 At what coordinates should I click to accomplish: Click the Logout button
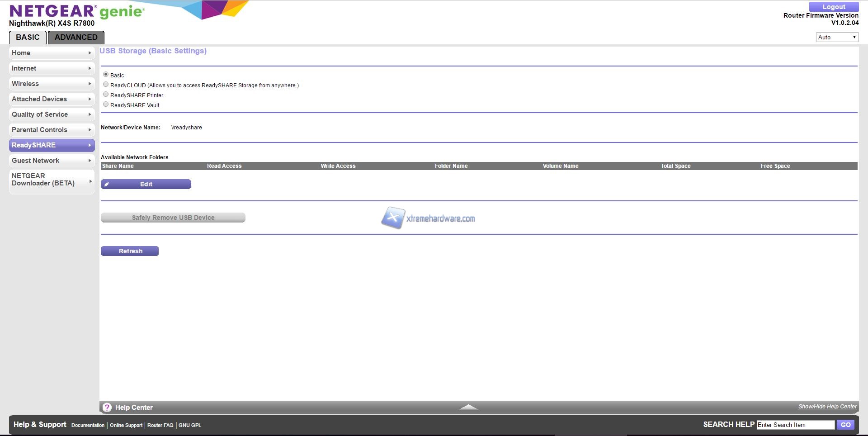pyautogui.click(x=834, y=7)
